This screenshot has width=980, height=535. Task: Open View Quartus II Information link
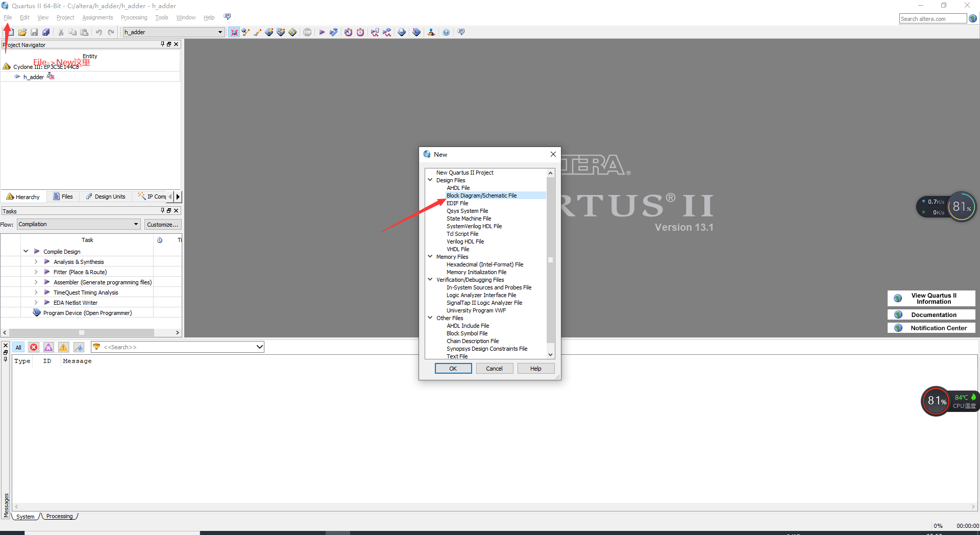[x=931, y=299]
